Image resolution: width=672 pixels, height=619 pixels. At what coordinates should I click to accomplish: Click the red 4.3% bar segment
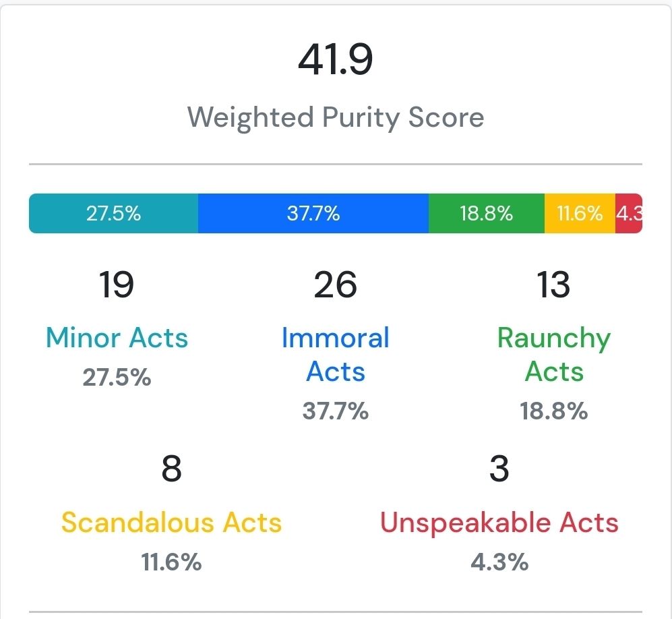click(629, 214)
